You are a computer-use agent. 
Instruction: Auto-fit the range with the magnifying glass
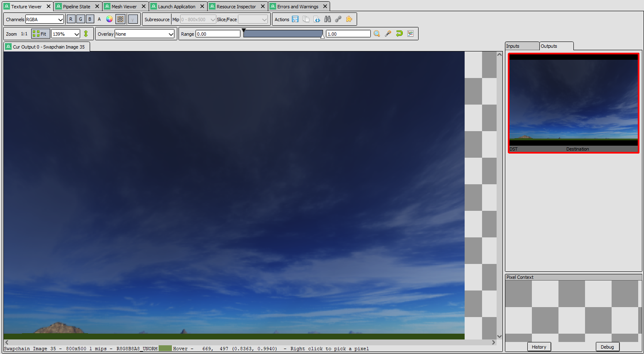377,34
